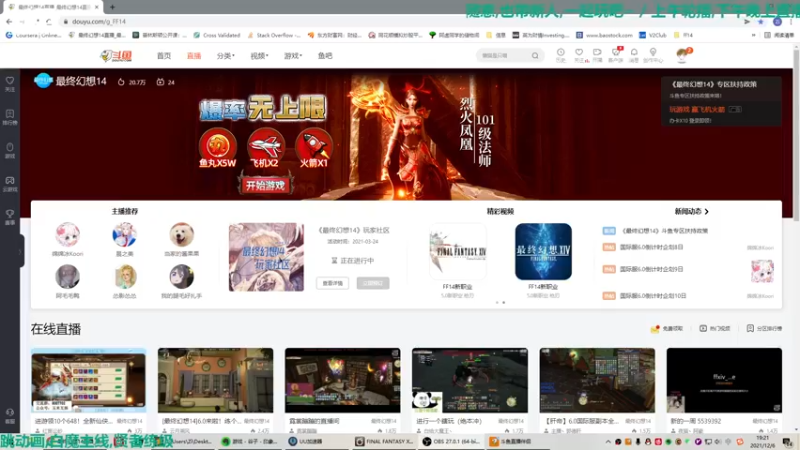Click the 鱼丸X5W reward icon
This screenshot has width=800, height=450.
tap(218, 148)
